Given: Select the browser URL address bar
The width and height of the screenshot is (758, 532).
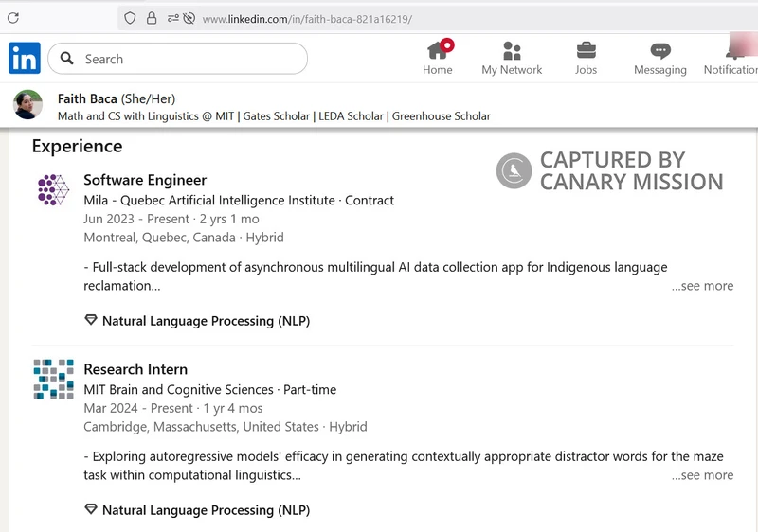Looking at the screenshot, I should 426,19.
